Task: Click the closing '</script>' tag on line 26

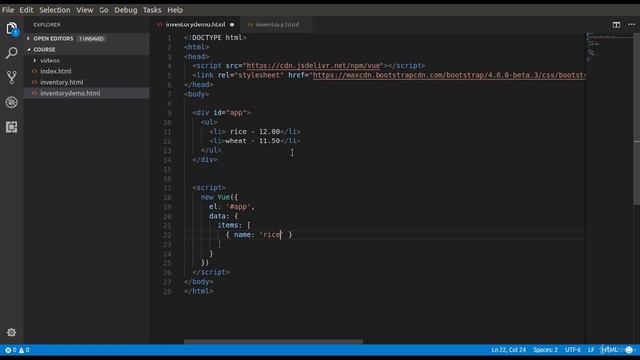Action: click(211, 272)
